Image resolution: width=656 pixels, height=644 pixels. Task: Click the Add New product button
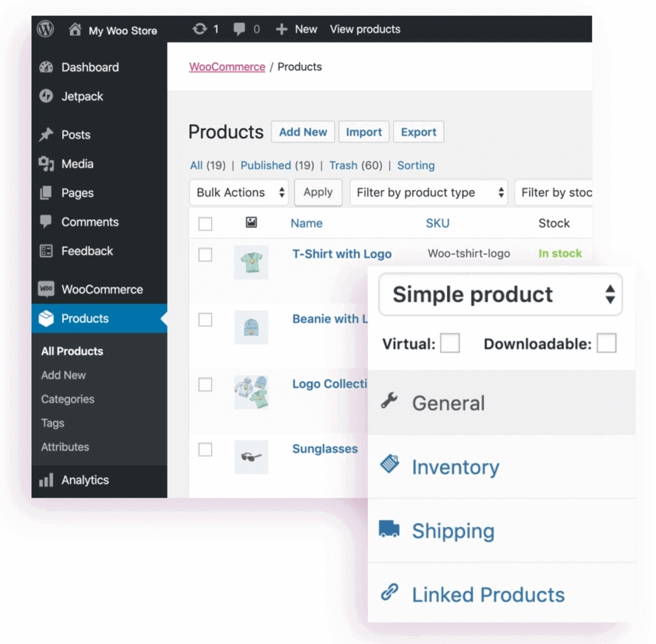click(x=303, y=132)
